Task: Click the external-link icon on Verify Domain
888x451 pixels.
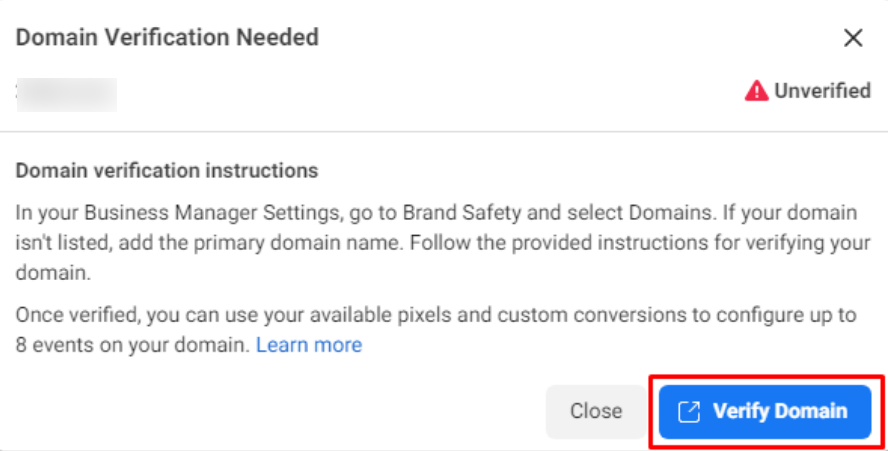Action: pos(689,411)
